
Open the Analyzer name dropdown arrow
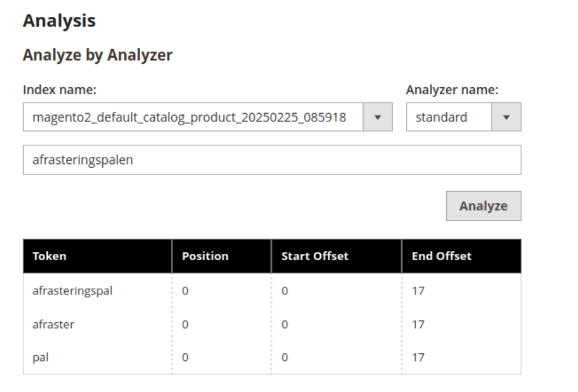click(506, 118)
